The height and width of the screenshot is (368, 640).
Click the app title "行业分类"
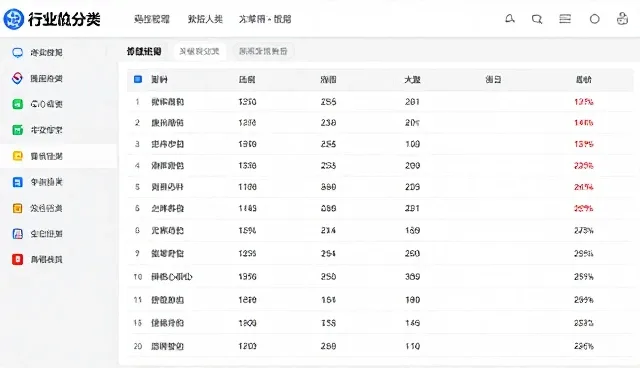click(x=64, y=19)
